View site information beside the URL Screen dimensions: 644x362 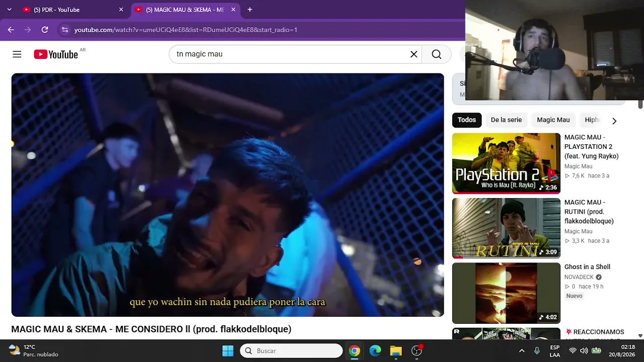coord(64,30)
